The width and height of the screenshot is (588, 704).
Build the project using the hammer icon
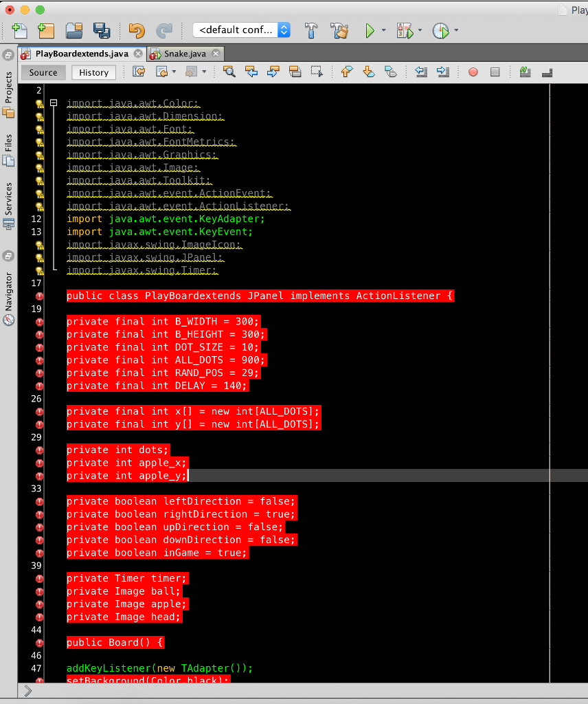click(310, 30)
